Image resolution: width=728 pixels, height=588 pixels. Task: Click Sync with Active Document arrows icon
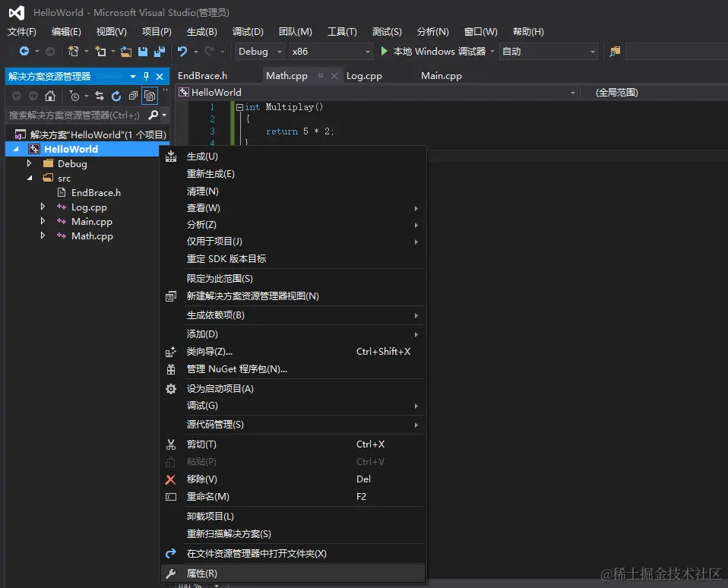(x=100, y=96)
